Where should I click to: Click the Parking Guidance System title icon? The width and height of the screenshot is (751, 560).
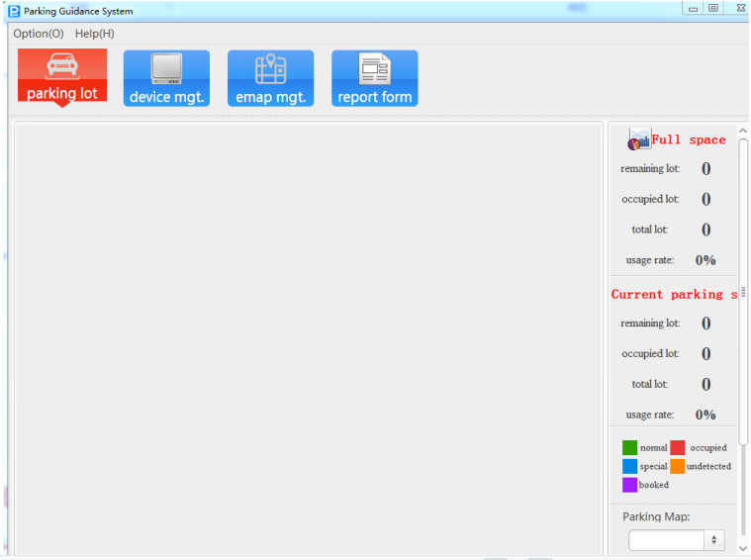15,11
